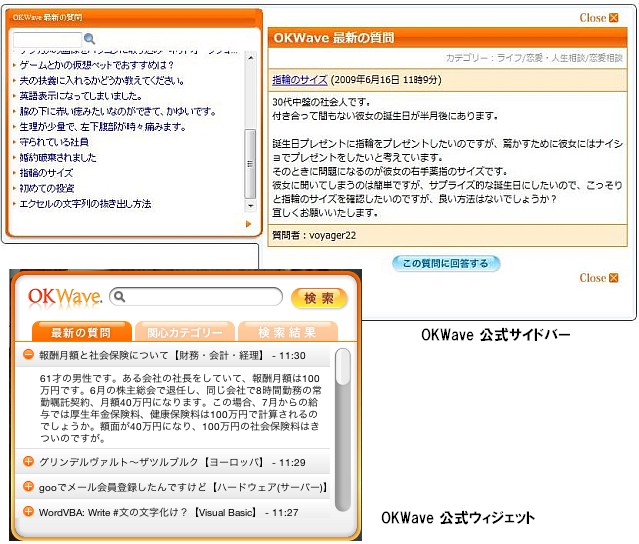Click この質問に回答する button
The width and height of the screenshot is (639, 544).
click(446, 263)
